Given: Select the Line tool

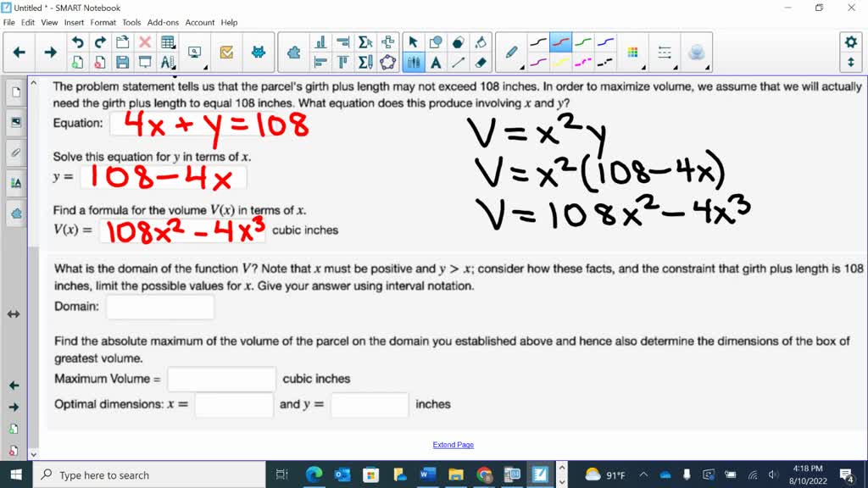Looking at the screenshot, I should click(x=458, y=62).
